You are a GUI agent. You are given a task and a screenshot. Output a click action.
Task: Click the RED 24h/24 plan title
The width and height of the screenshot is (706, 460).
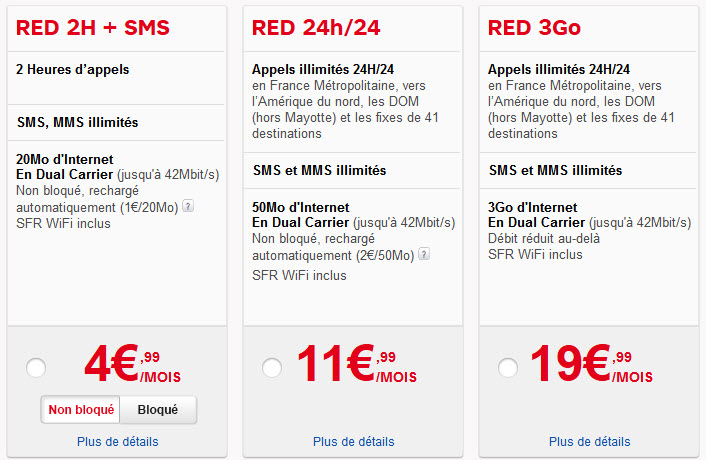click(x=316, y=27)
